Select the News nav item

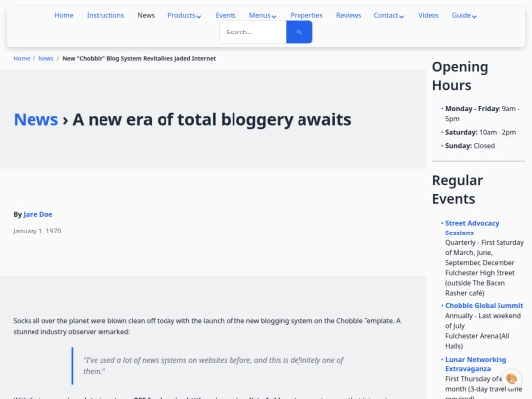pos(146,15)
